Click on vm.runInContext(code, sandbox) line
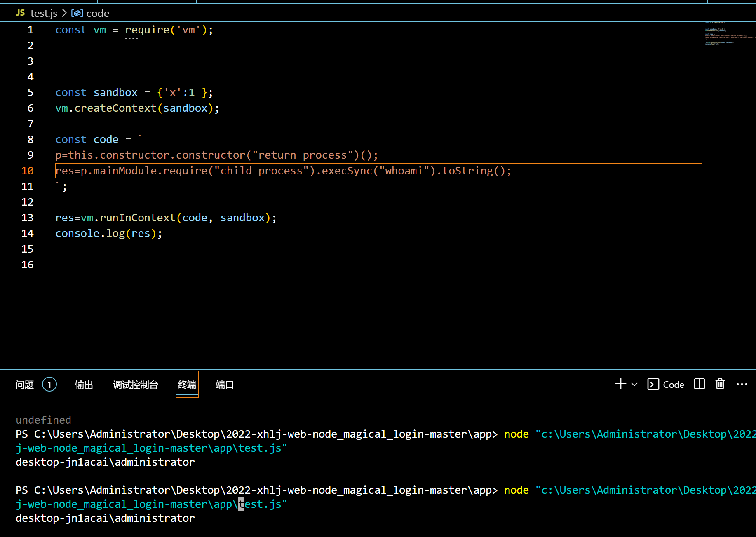The height and width of the screenshot is (537, 756). pos(166,218)
